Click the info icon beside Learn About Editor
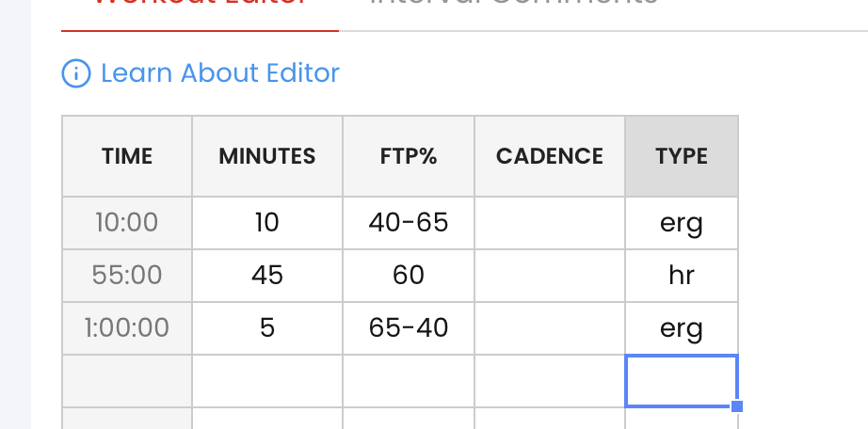Viewport: 868px width, 429px height. pyautogui.click(x=76, y=73)
